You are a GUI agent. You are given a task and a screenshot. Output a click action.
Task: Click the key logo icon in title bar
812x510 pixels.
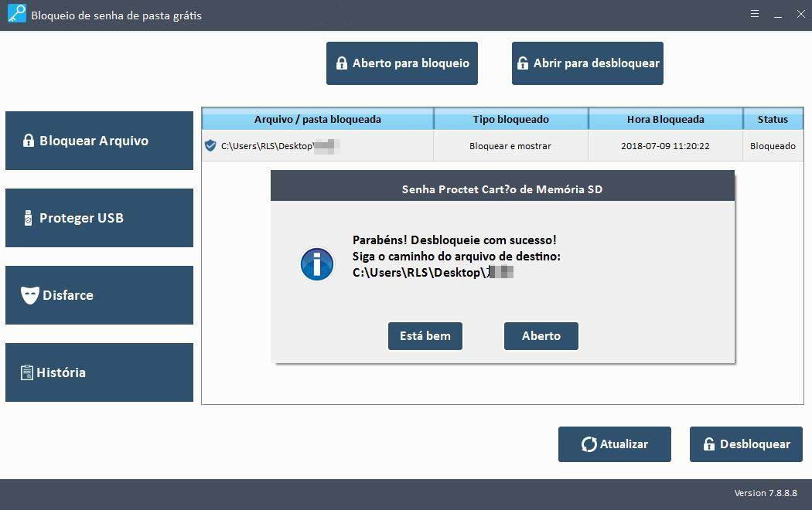(x=15, y=15)
